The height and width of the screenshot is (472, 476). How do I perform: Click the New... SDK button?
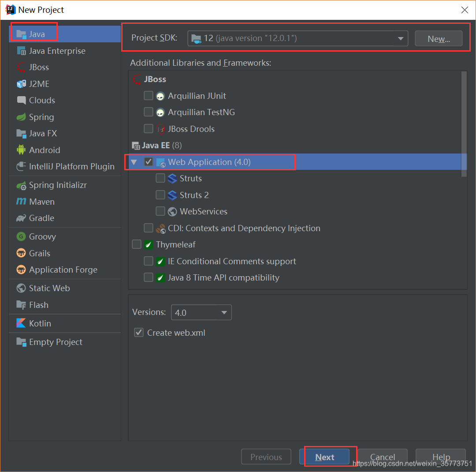click(x=439, y=39)
